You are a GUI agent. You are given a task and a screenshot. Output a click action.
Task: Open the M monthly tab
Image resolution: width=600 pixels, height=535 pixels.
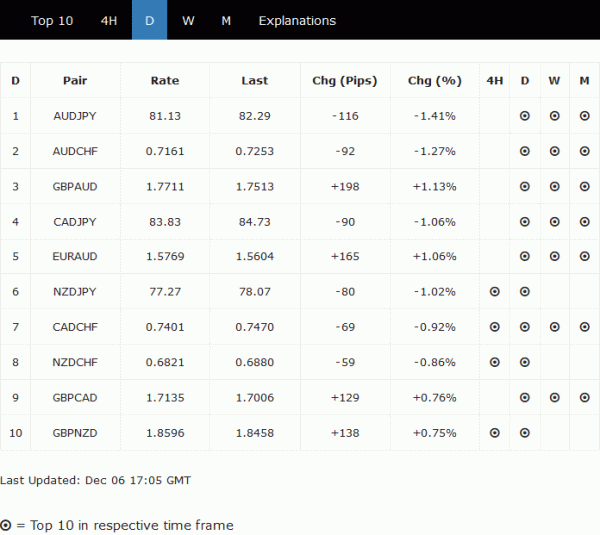point(226,20)
